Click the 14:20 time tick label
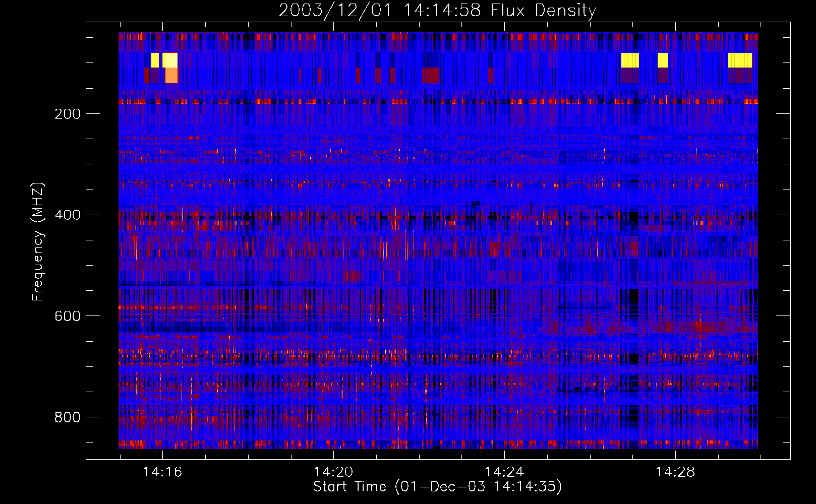The height and width of the screenshot is (504, 816). tap(333, 472)
